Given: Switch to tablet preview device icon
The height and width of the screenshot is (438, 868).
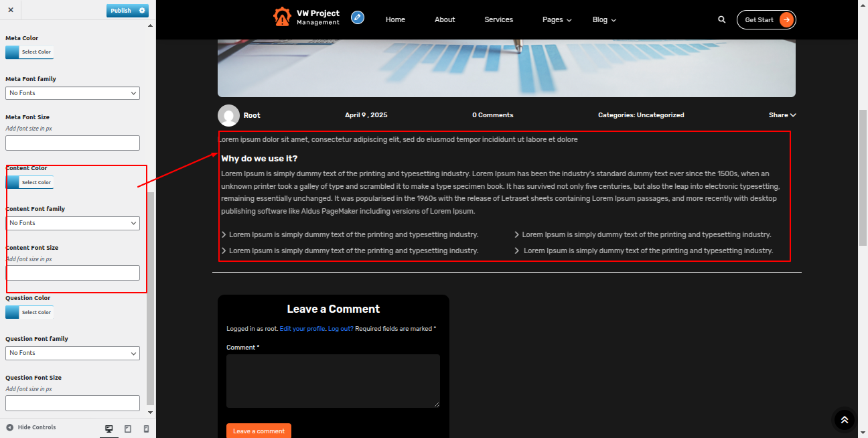Looking at the screenshot, I should [x=128, y=429].
